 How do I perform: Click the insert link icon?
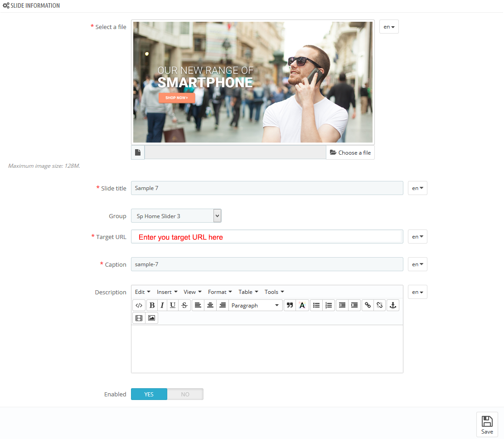368,306
